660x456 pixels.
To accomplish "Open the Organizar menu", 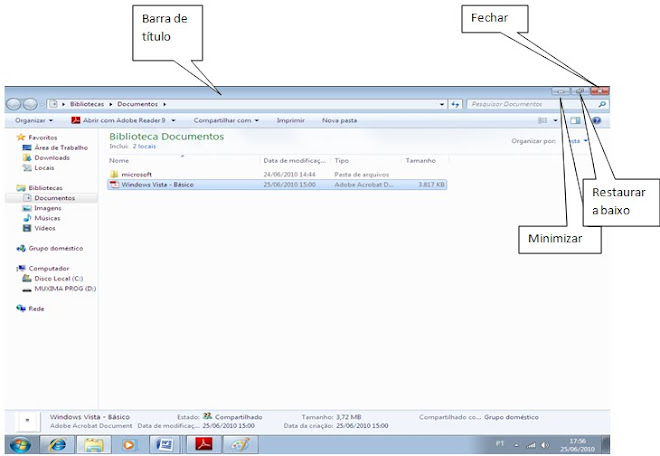I will (34, 120).
